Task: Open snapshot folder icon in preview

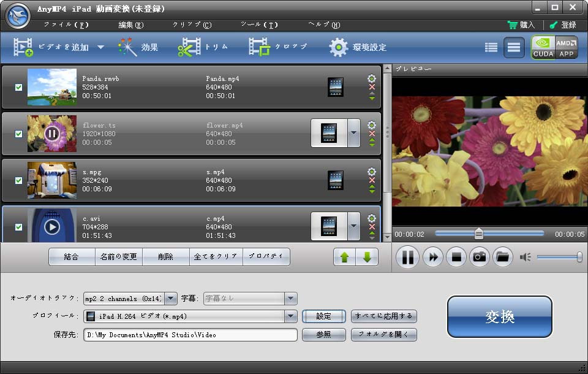Action: pos(503,257)
